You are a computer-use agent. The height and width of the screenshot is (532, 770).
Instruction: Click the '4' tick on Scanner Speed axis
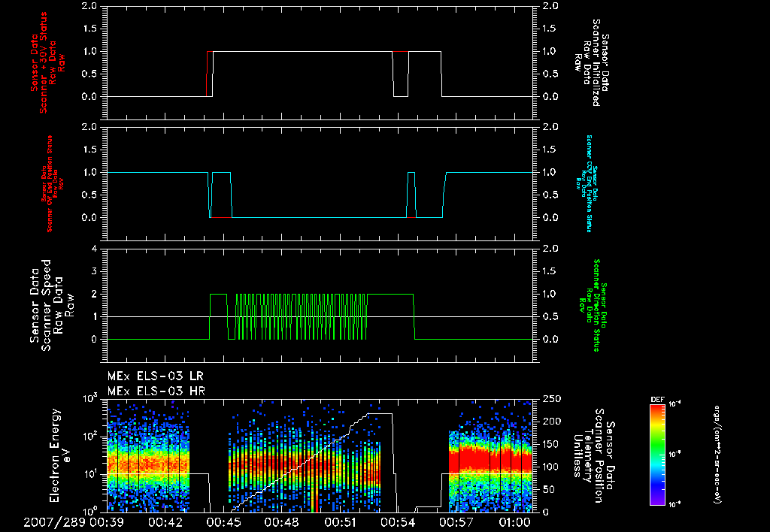(94, 249)
